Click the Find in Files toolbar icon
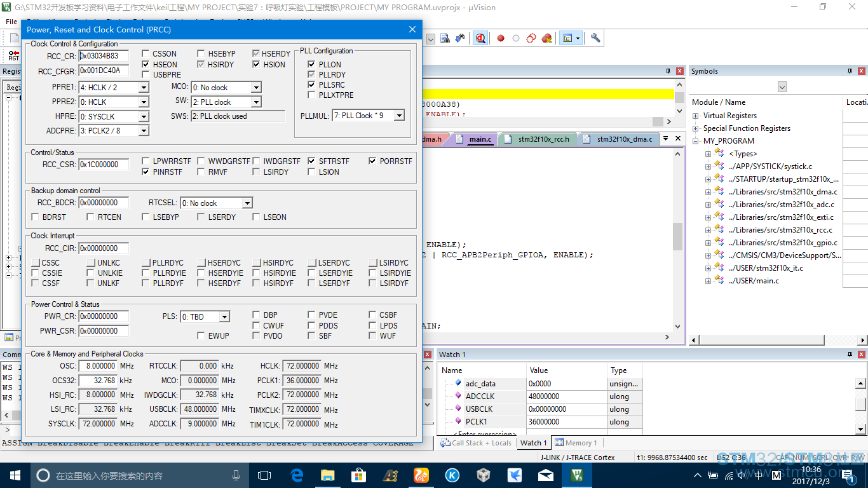 pos(445,38)
